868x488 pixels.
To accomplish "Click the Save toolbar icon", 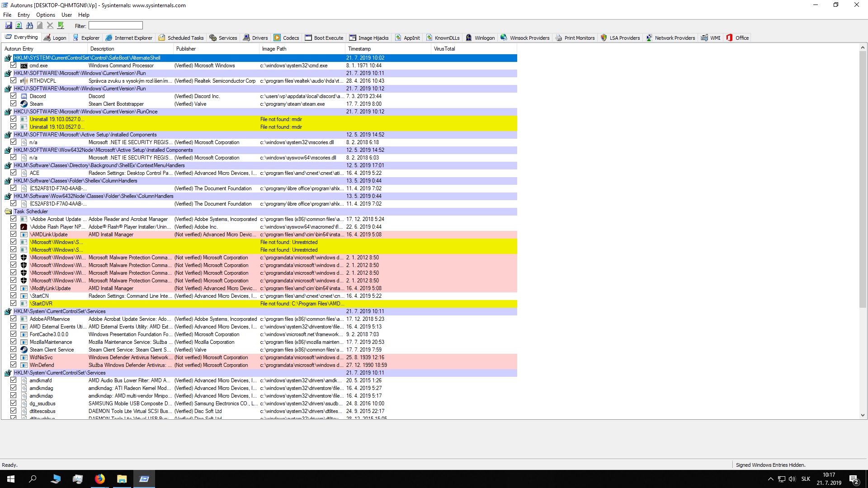I will (x=9, y=26).
